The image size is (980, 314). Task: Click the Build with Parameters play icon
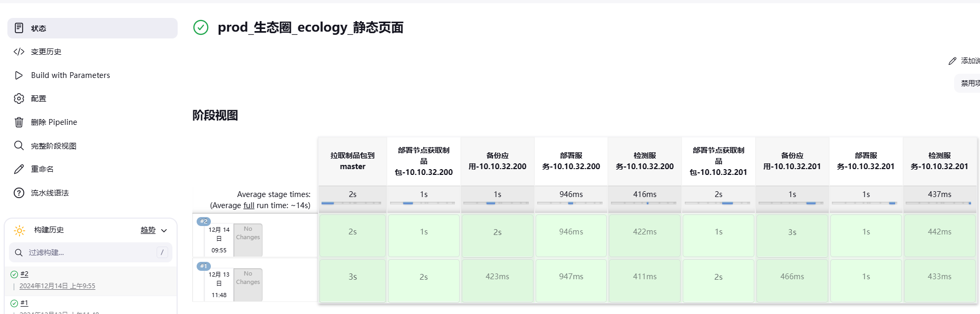point(19,75)
